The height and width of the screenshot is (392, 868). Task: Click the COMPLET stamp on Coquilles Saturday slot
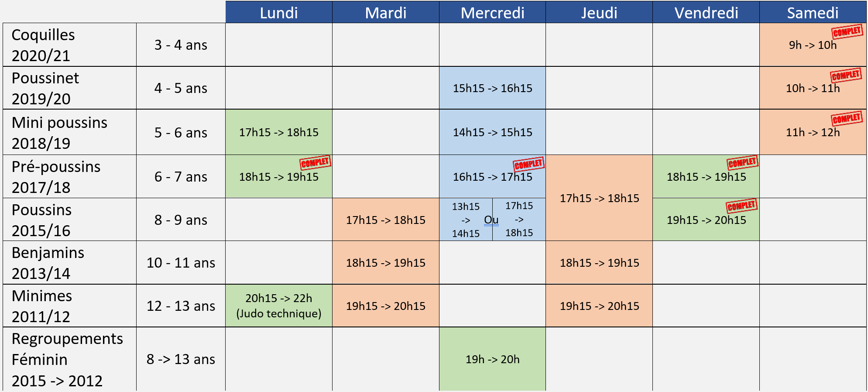pos(847,31)
